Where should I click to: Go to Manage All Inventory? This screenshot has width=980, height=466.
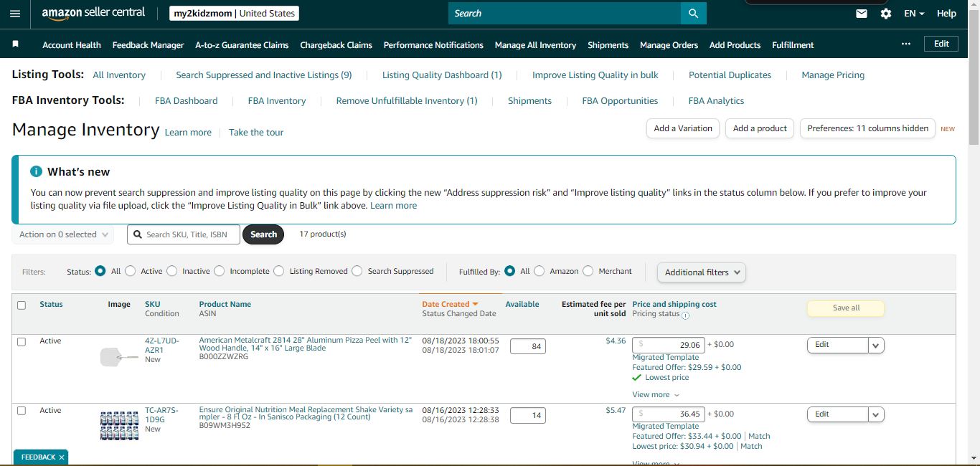pos(535,44)
